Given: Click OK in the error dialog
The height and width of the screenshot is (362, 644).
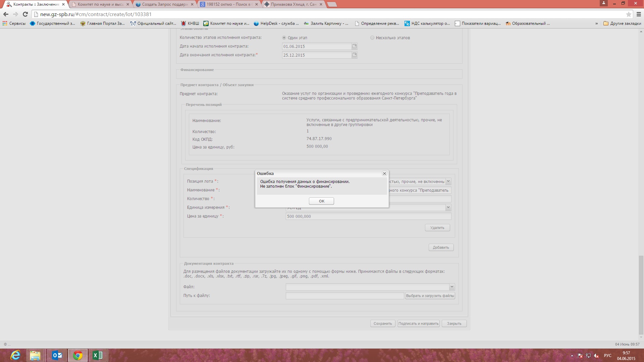Looking at the screenshot, I should (x=321, y=201).
